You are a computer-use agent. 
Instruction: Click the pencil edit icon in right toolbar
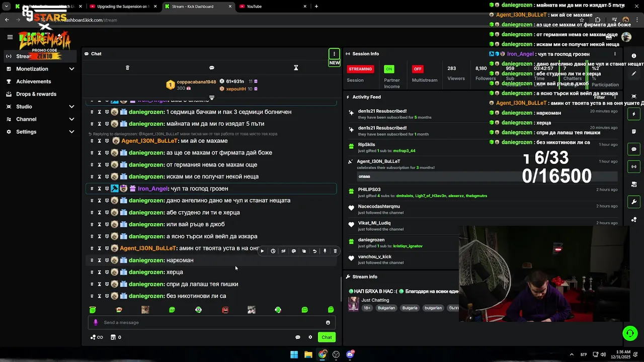(x=634, y=73)
